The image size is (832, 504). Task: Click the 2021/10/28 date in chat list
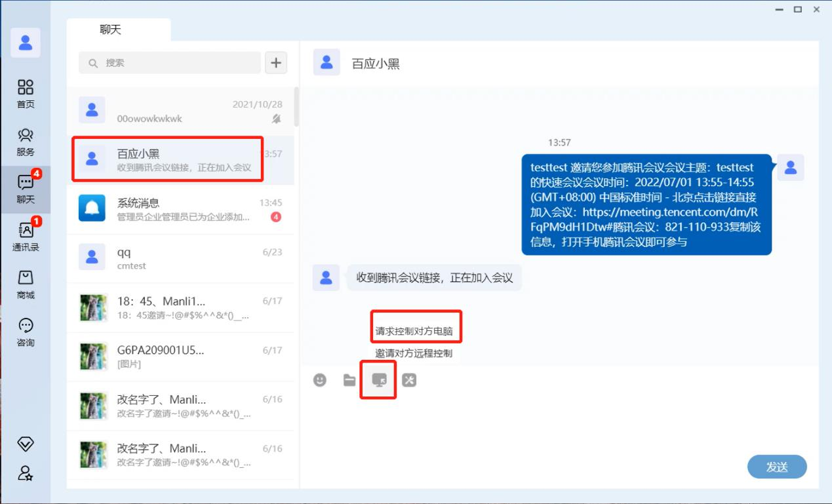pos(258,104)
